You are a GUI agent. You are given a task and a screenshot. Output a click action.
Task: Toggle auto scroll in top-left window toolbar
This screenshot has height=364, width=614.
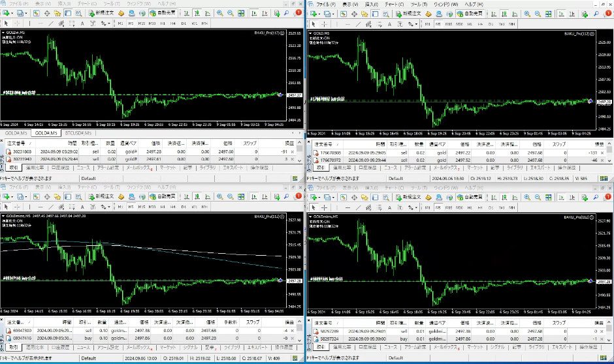point(254,13)
